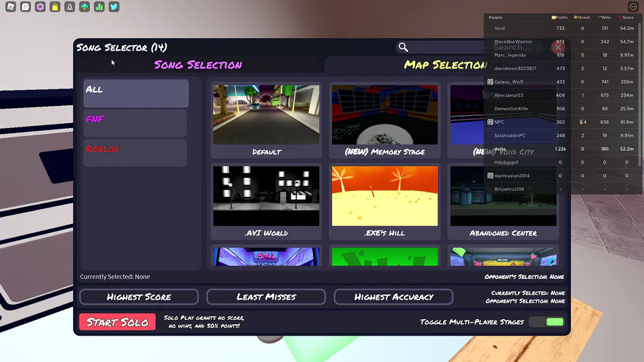This screenshot has height=362, width=644.
Task: Click the Least Misses button
Action: coord(266,297)
